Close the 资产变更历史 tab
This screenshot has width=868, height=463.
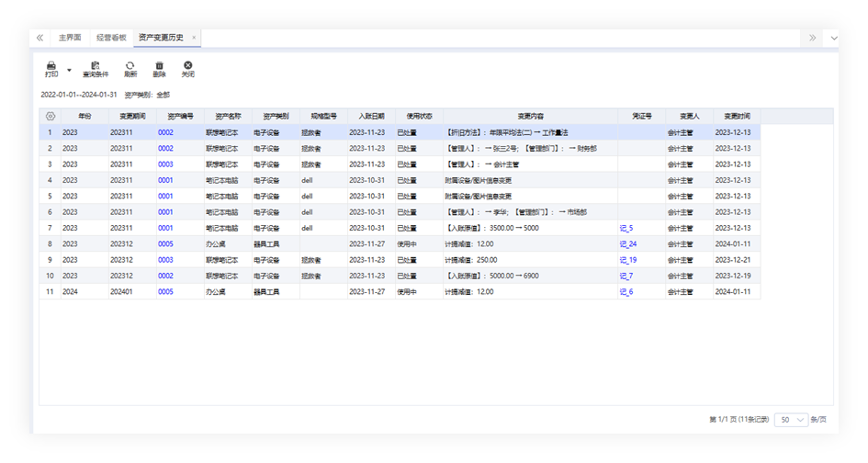pyautogui.click(x=194, y=38)
